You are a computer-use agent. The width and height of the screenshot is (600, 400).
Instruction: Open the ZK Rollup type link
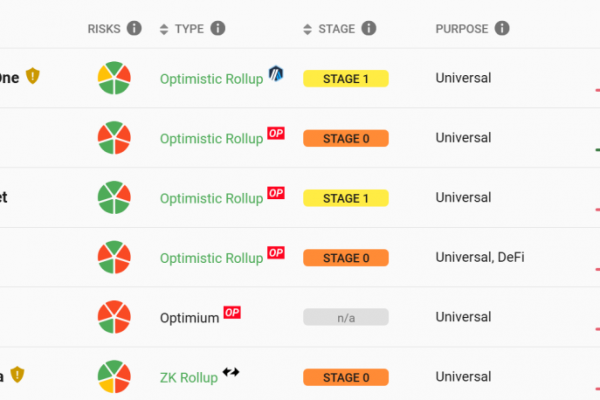tap(189, 378)
